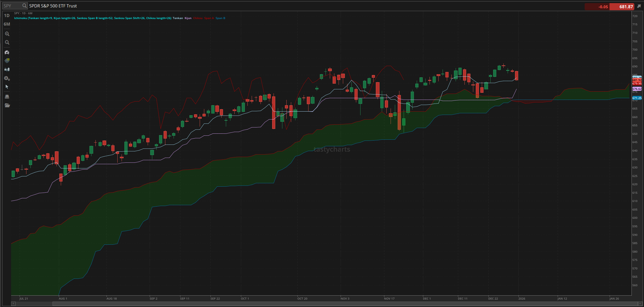Click the SPY · 1D · 6M chart header text

pos(23,13)
